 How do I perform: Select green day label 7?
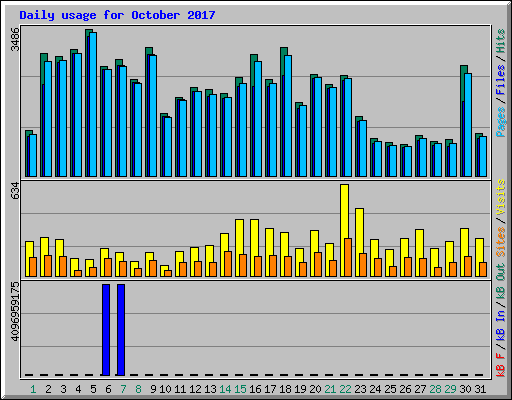[123, 389]
